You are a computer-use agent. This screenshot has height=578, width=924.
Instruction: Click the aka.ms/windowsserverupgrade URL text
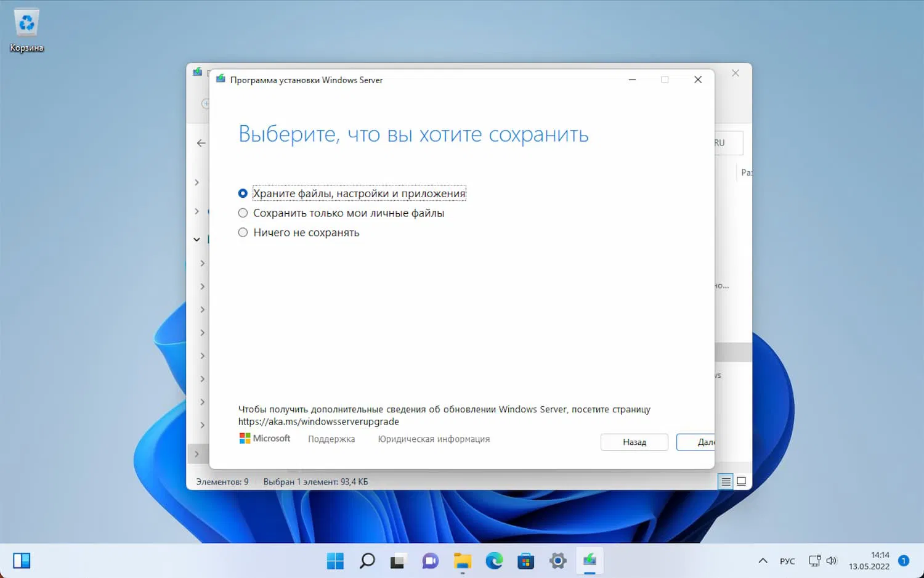point(318,422)
